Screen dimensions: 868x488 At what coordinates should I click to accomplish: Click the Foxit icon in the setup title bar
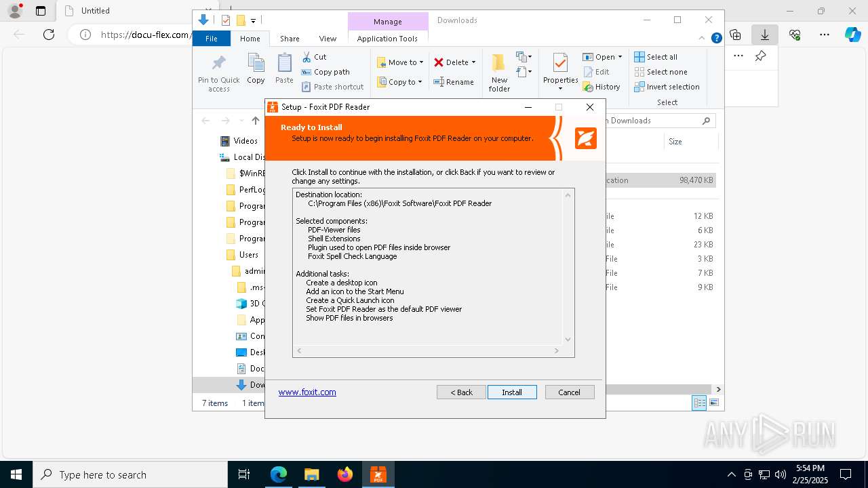pyautogui.click(x=273, y=107)
